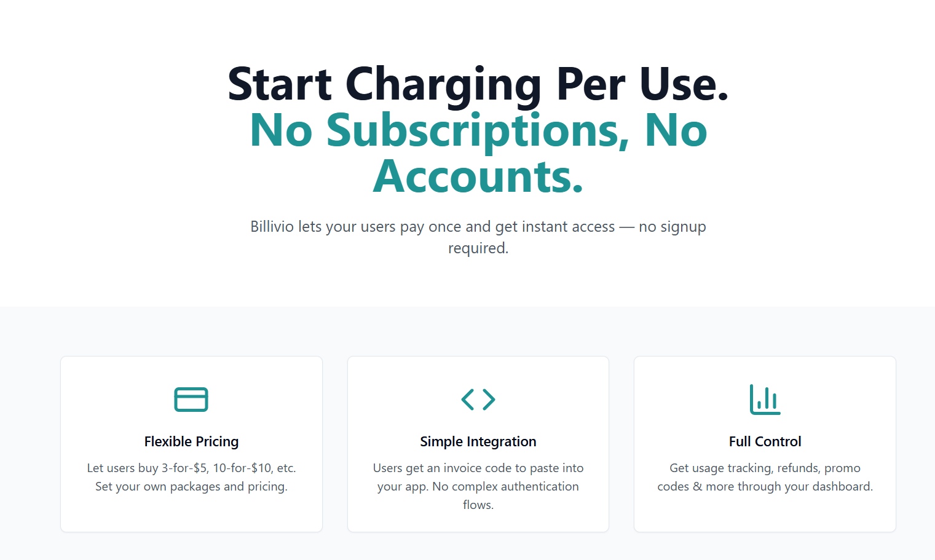Click the "codes & more through your dashboard." line
The height and width of the screenshot is (560, 935).
pos(765,486)
